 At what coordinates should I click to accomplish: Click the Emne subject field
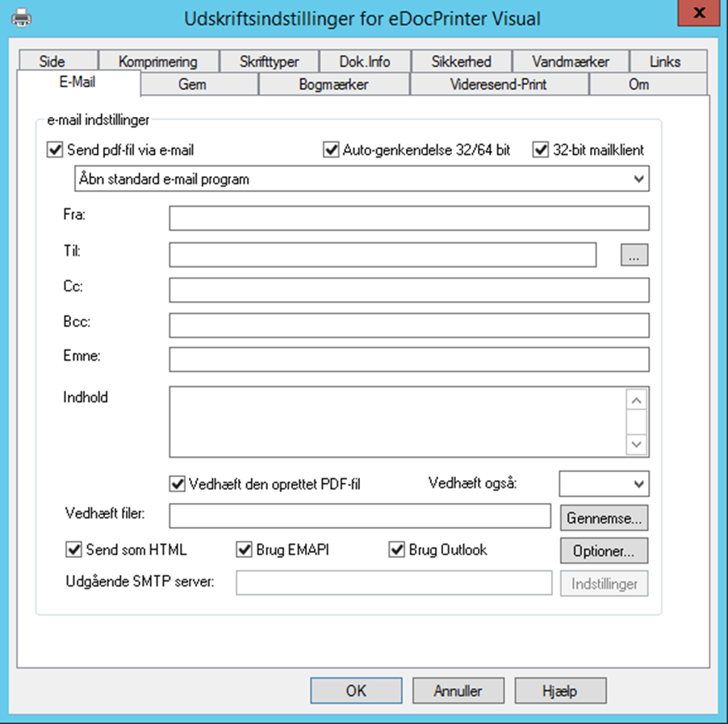409,359
